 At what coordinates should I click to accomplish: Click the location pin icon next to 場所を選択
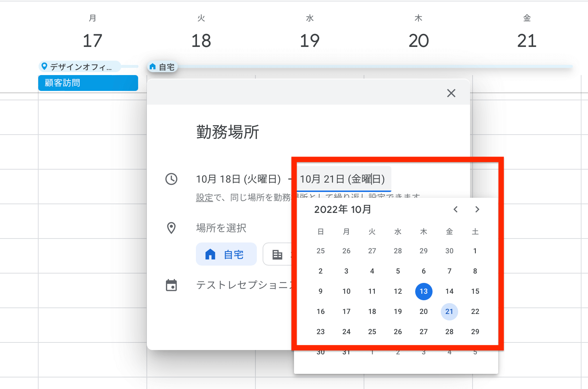(172, 228)
